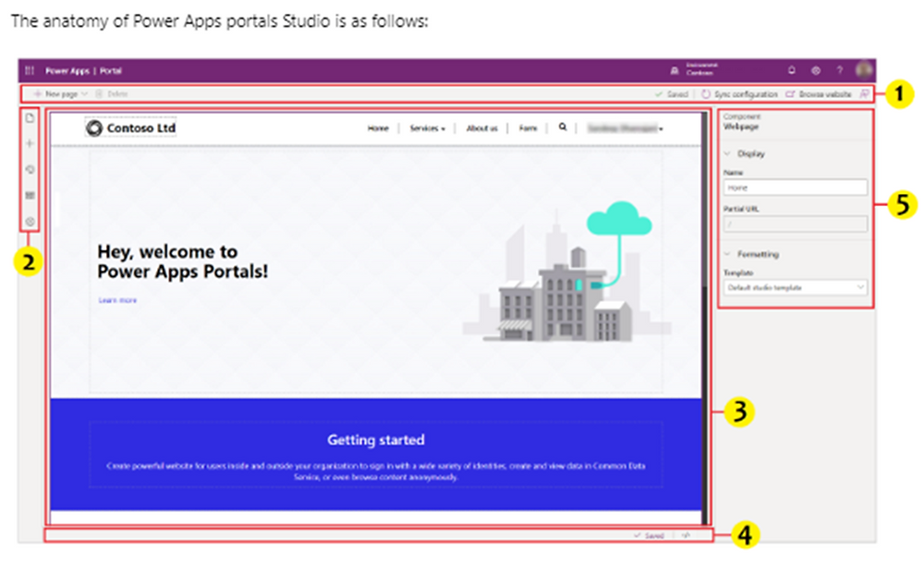Click the pin icon on the command bar
Viewport: 924px width, 569px height.
(864, 92)
